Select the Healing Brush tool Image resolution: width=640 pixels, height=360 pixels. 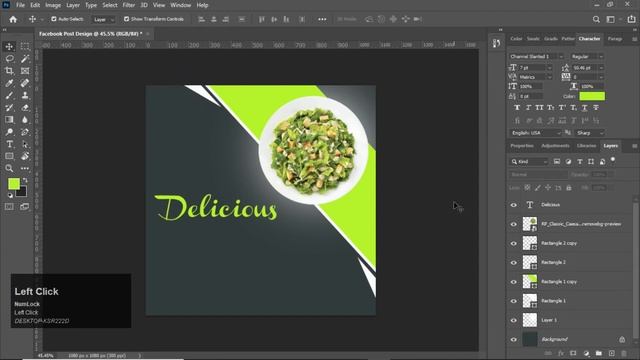coord(25,83)
